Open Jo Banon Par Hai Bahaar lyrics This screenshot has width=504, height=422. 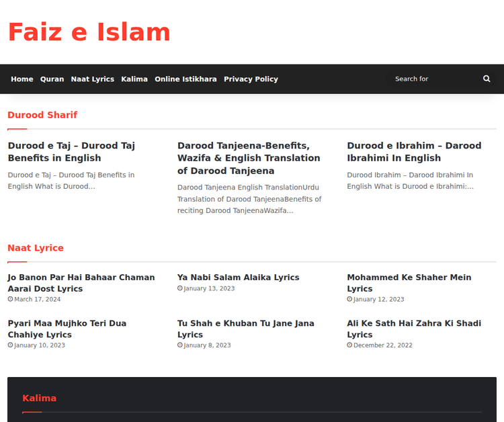(x=81, y=283)
